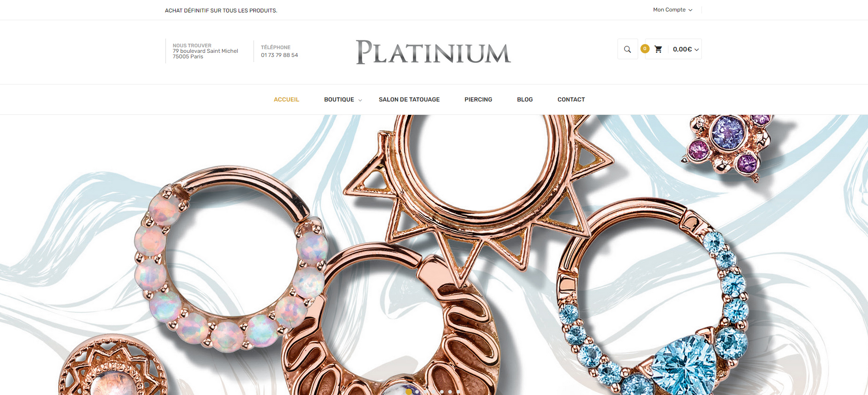
Task: Go to the Accueil menu item
Action: click(286, 100)
